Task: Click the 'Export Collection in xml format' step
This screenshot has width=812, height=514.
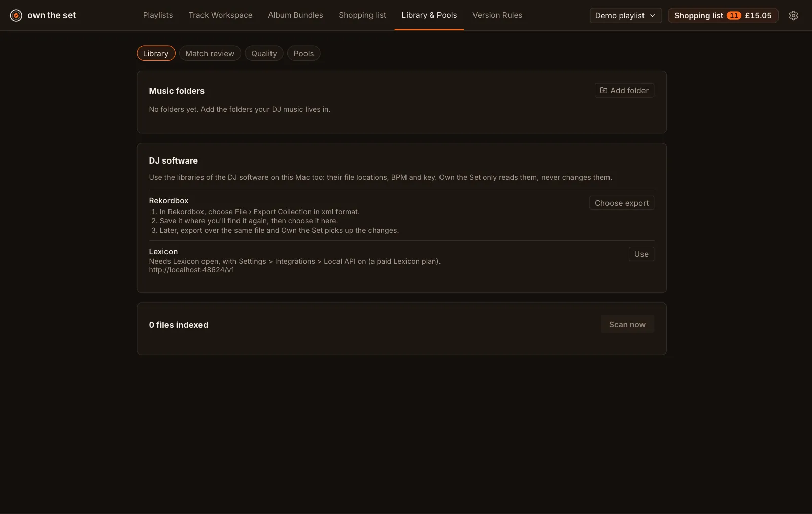Action: click(260, 212)
